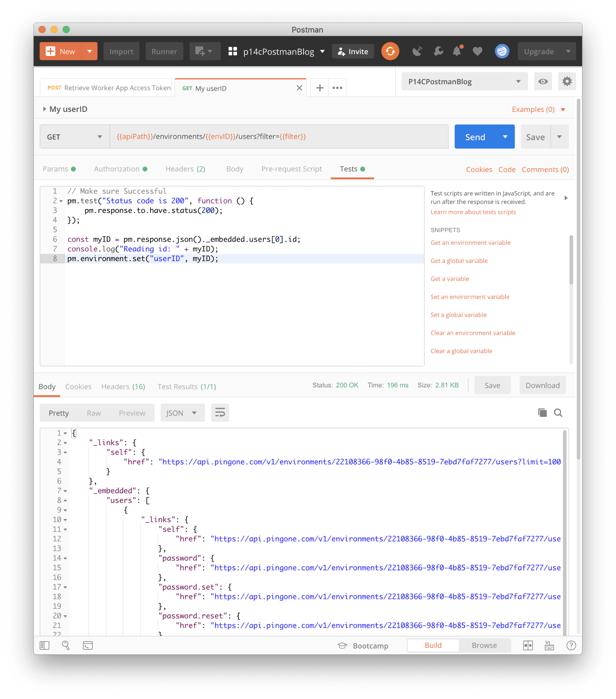Open the Test Results (1/1) tab
This screenshot has height=699, width=616.
187,386
